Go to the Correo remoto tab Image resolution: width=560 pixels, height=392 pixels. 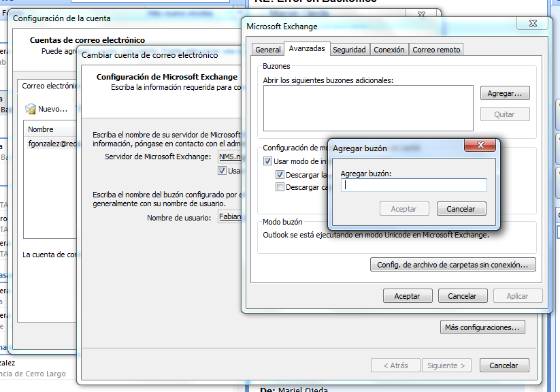(x=436, y=50)
